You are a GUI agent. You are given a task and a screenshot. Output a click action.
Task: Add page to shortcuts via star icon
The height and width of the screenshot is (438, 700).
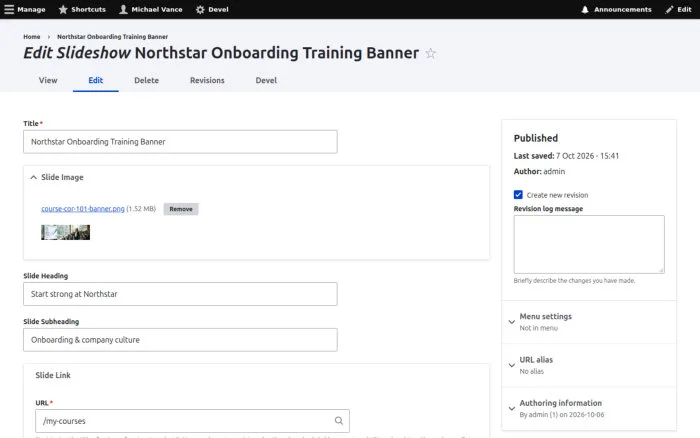coord(430,53)
